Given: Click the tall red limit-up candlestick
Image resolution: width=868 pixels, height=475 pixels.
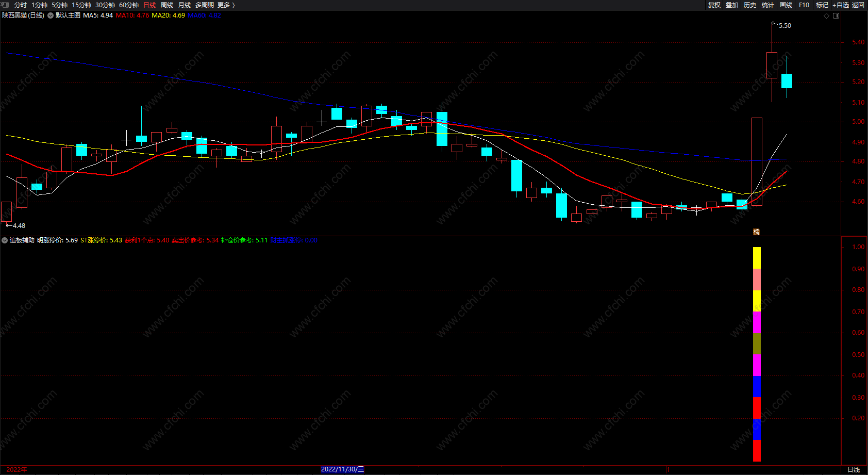Looking at the screenshot, I should tap(757, 162).
